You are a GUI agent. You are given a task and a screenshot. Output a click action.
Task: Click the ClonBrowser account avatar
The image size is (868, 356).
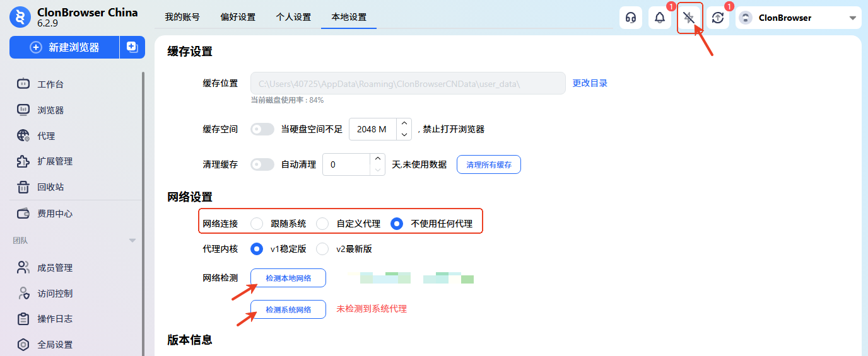[746, 18]
